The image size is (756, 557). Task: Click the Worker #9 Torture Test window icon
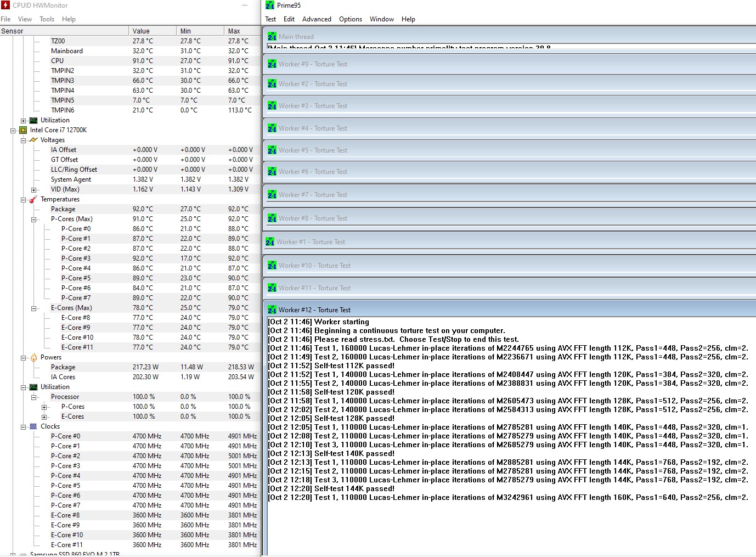pyautogui.click(x=272, y=64)
